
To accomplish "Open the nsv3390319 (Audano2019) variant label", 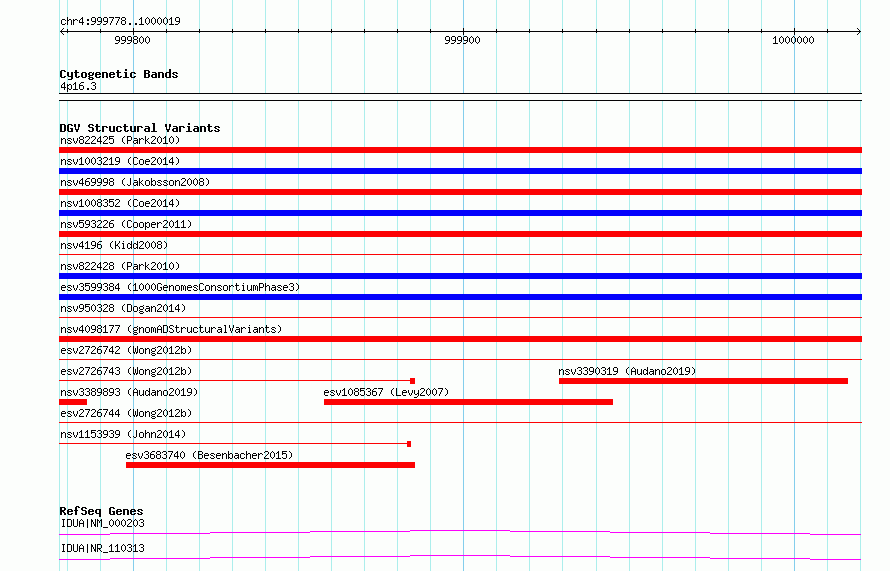I will [627, 371].
